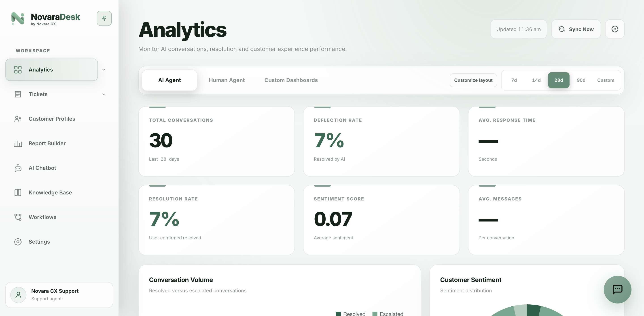This screenshot has width=644, height=316.
Task: Open the Workflows page
Action: click(59, 217)
